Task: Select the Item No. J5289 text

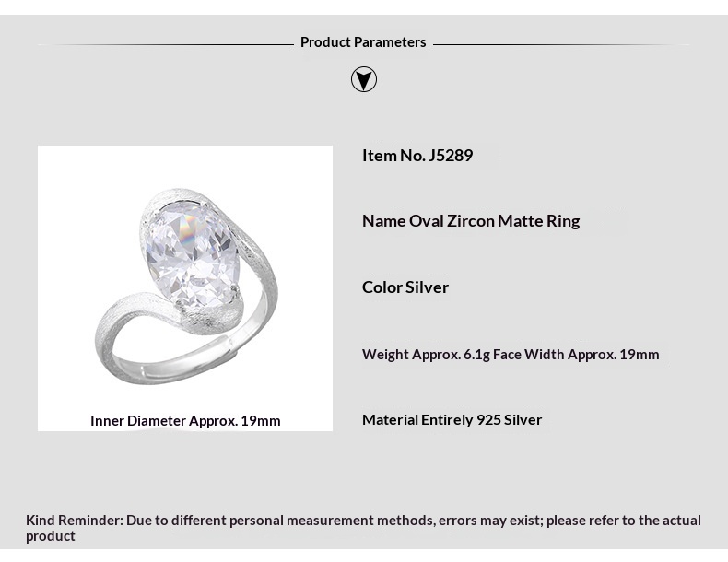Action: point(417,155)
